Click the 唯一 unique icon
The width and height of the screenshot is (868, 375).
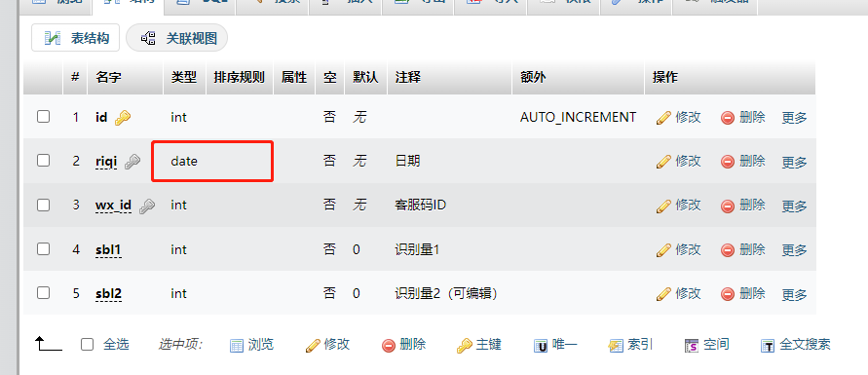coord(541,346)
